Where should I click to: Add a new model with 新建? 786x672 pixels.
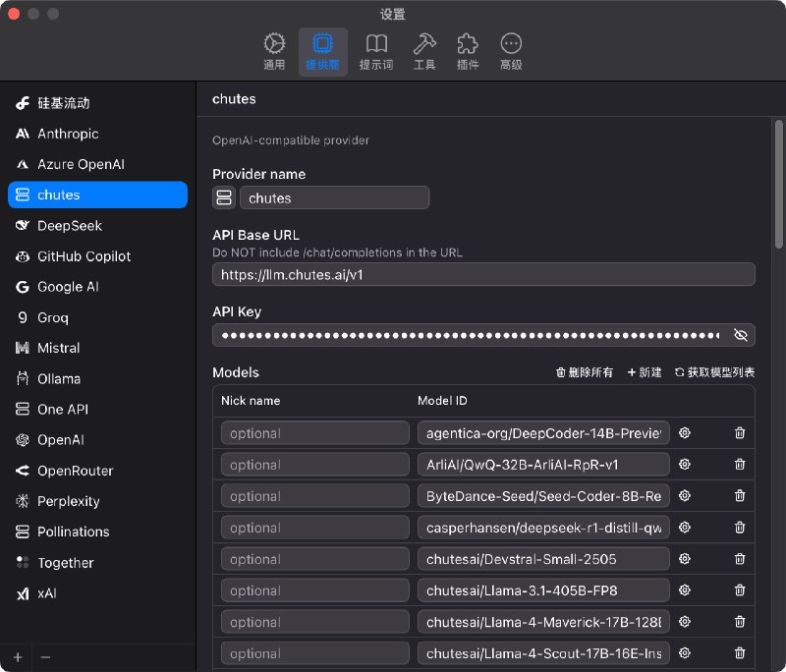pyautogui.click(x=645, y=372)
